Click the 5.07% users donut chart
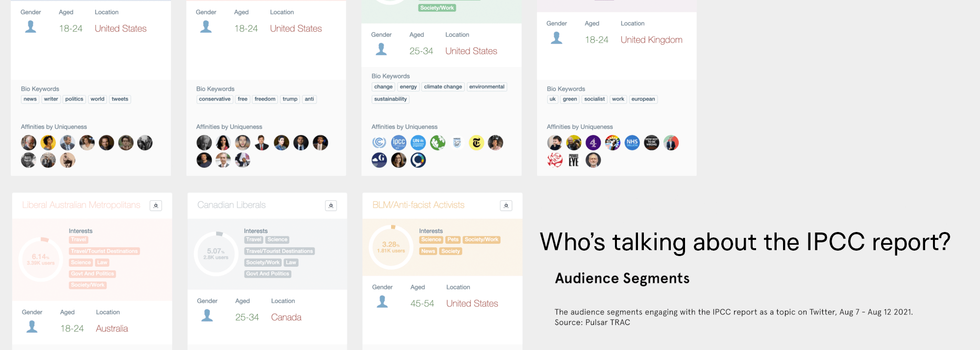The image size is (980, 350). 216,254
